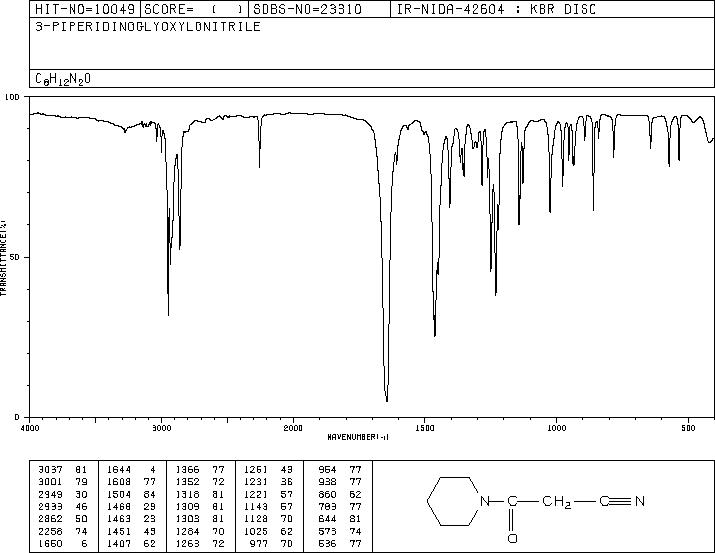715x553 pixels.
Task: Select peak table entry 3037
Action: [x=63, y=470]
